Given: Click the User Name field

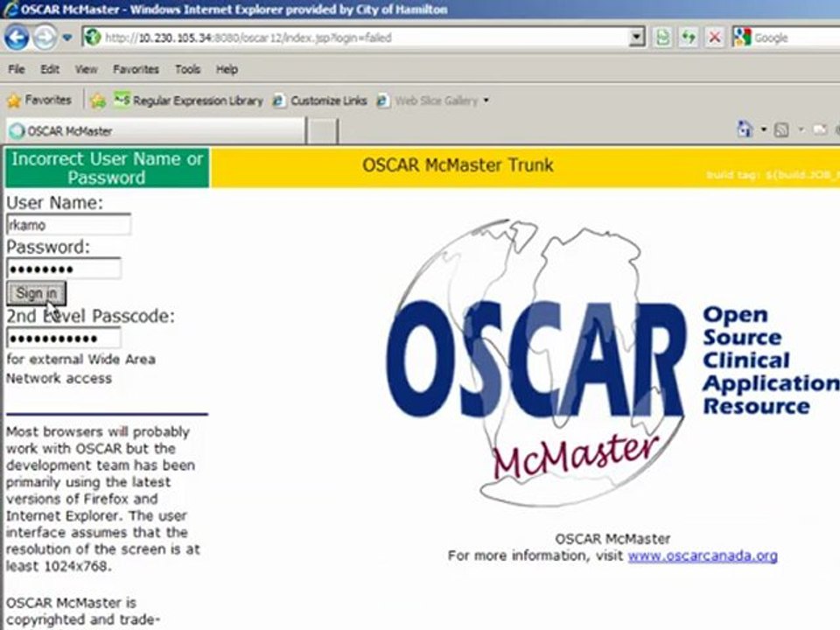Looking at the screenshot, I should click(68, 225).
